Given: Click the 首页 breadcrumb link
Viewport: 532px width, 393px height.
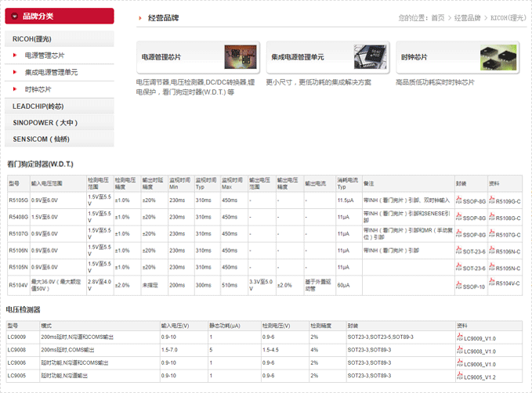Looking at the screenshot, I should click(x=438, y=18).
